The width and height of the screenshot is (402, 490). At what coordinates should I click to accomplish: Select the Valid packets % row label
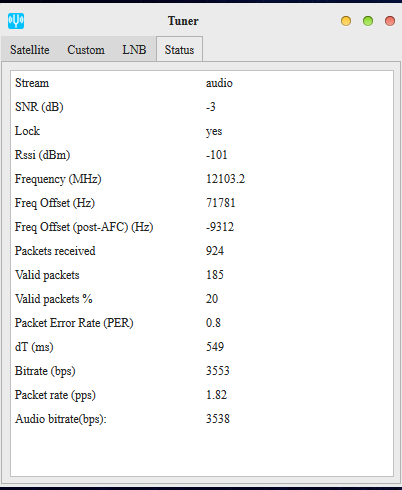[54, 299]
